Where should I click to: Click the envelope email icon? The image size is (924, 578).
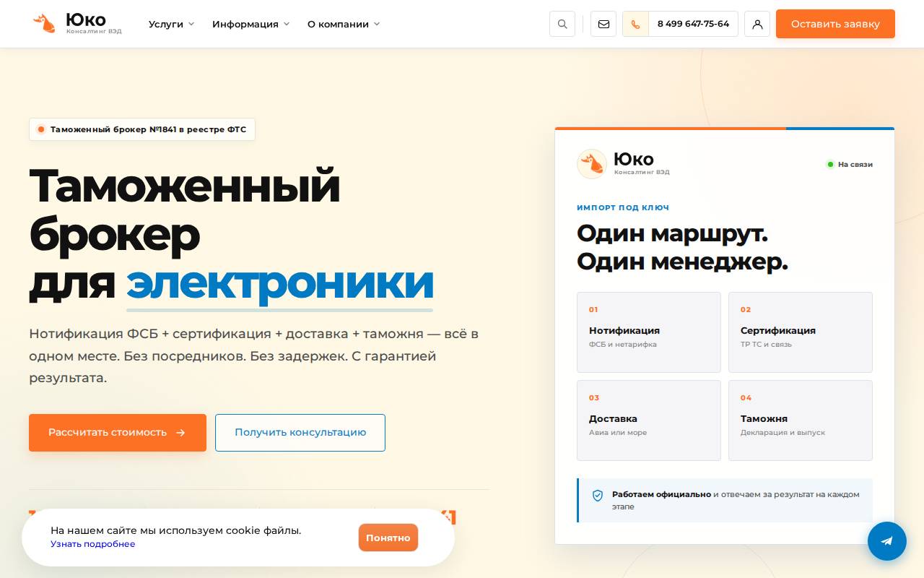click(x=603, y=24)
